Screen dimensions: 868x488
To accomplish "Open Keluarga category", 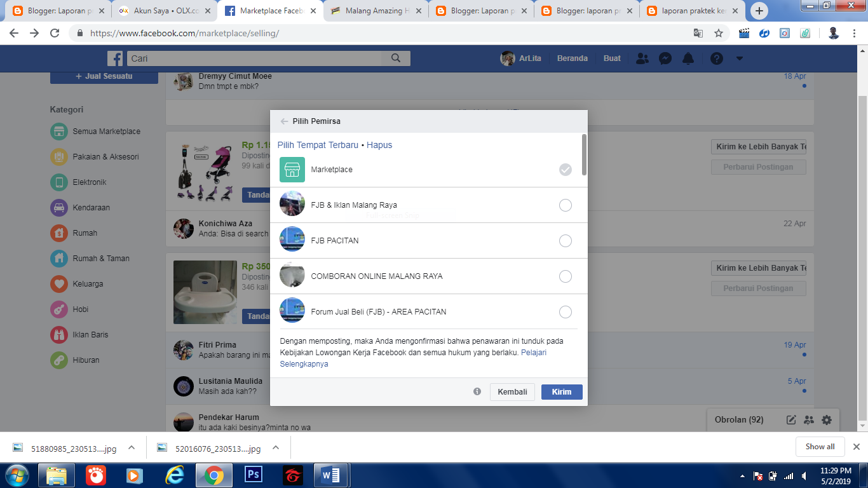I will 77,284.
